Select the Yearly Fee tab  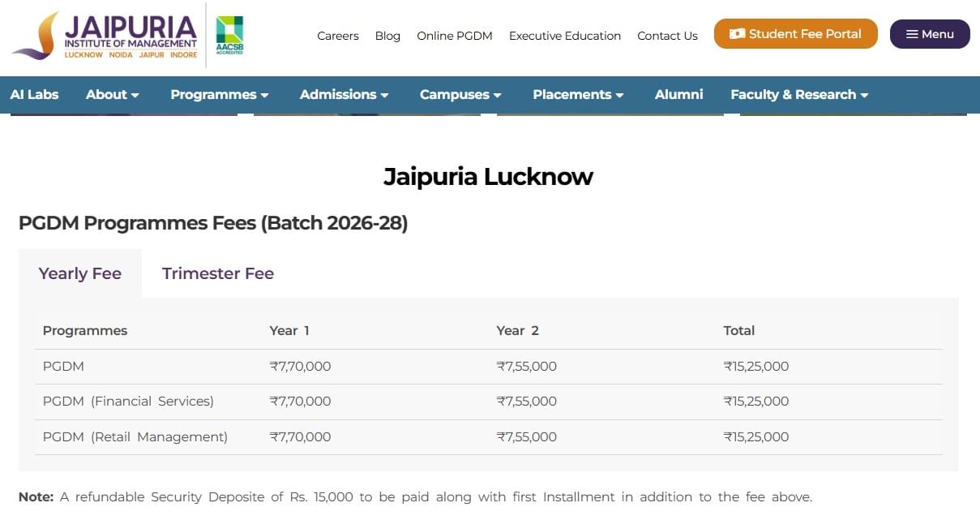80,273
